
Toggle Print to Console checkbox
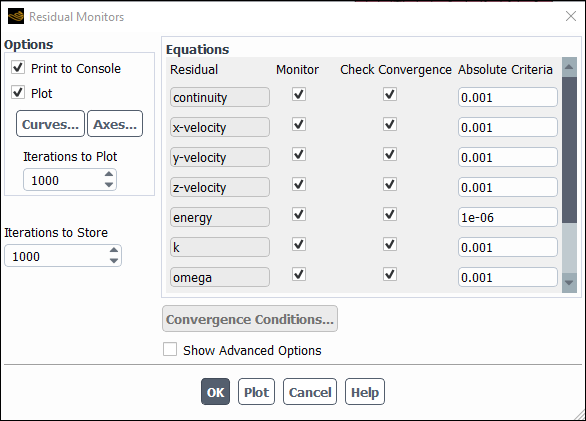[x=18, y=68]
